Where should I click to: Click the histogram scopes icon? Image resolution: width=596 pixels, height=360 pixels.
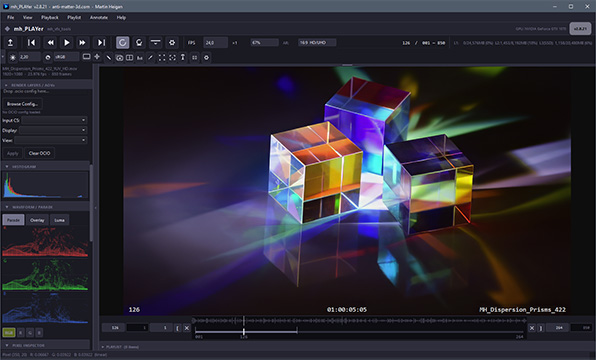point(140,57)
